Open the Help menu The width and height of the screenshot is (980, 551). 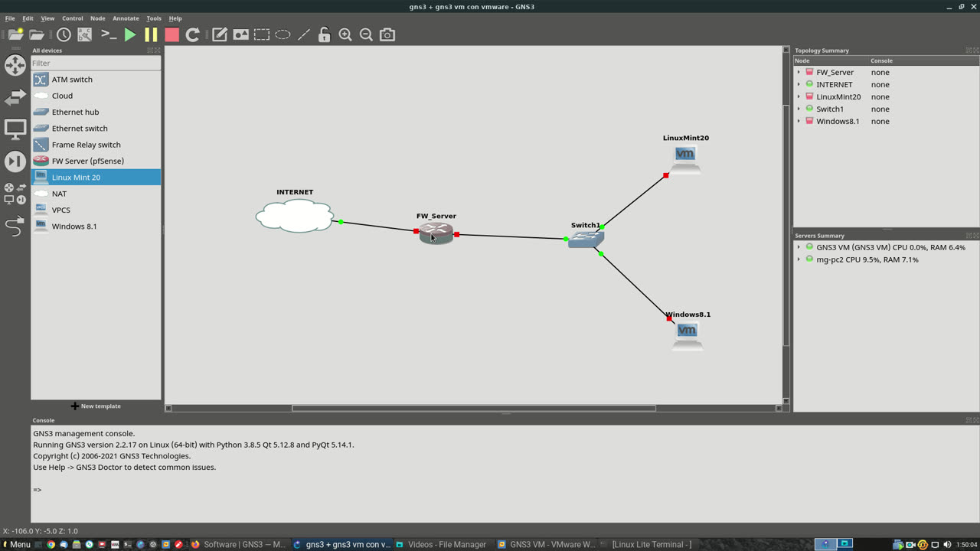pos(175,18)
